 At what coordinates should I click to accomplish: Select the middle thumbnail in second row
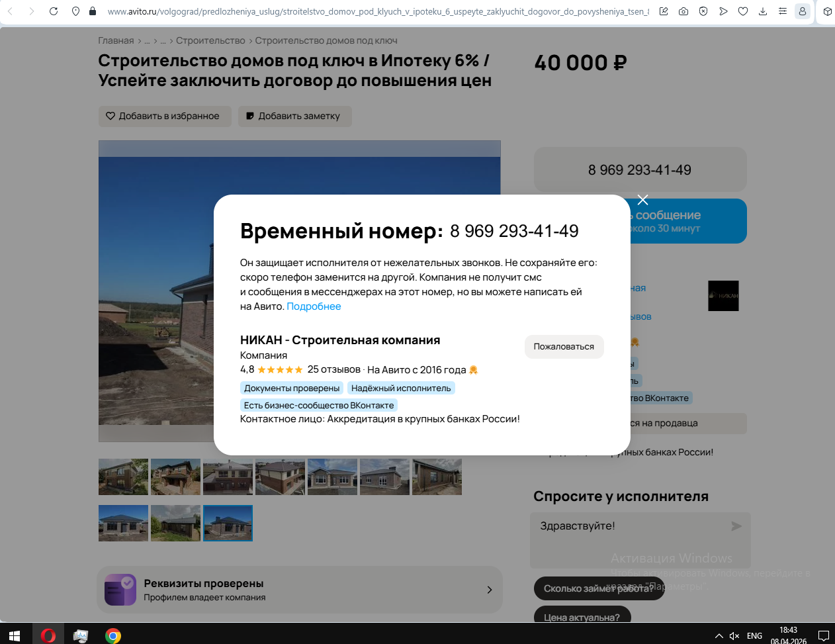[x=175, y=523]
